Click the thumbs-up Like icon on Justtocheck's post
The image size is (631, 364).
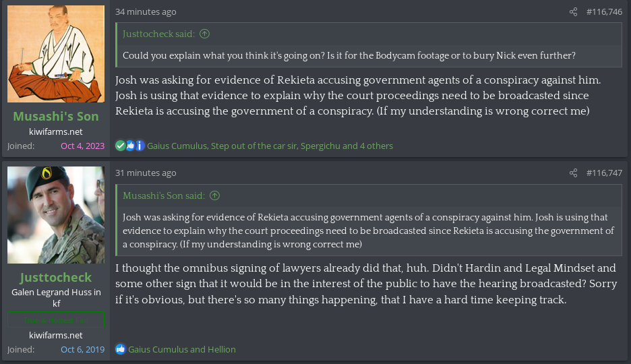point(121,349)
